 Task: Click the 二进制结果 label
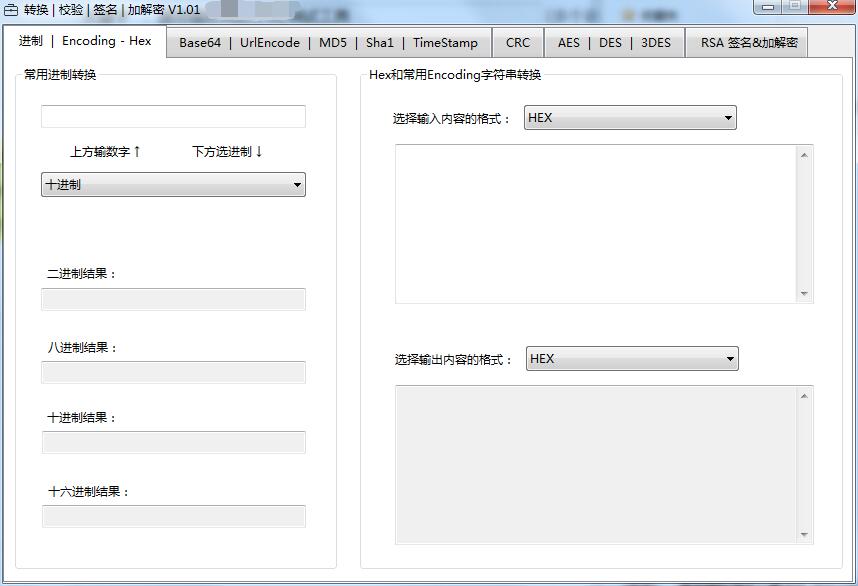point(82,274)
